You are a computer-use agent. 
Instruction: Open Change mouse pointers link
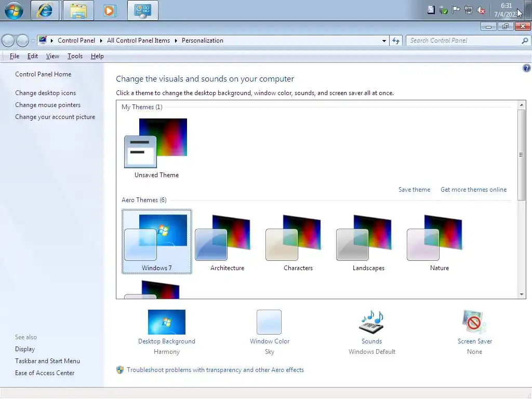tap(48, 105)
